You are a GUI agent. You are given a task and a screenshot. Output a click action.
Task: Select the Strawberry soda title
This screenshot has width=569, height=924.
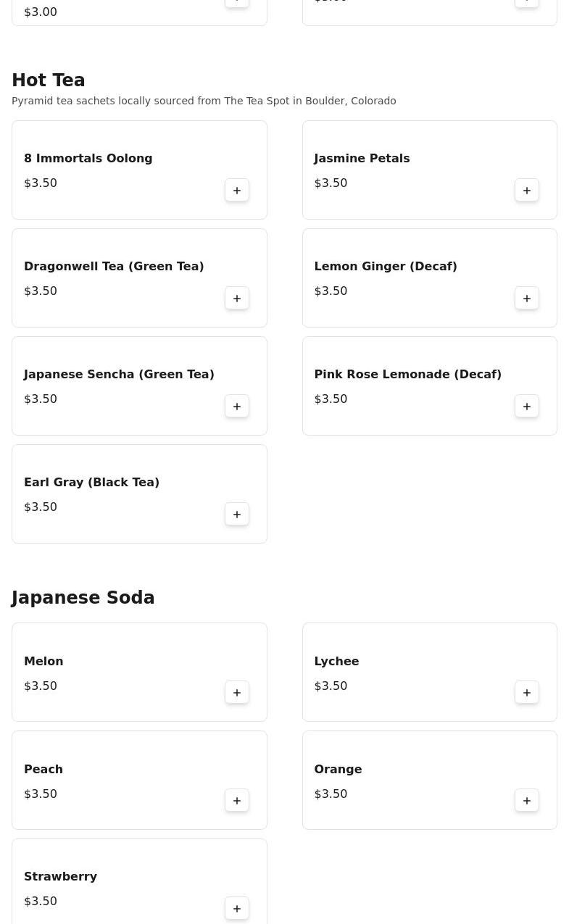tap(60, 877)
